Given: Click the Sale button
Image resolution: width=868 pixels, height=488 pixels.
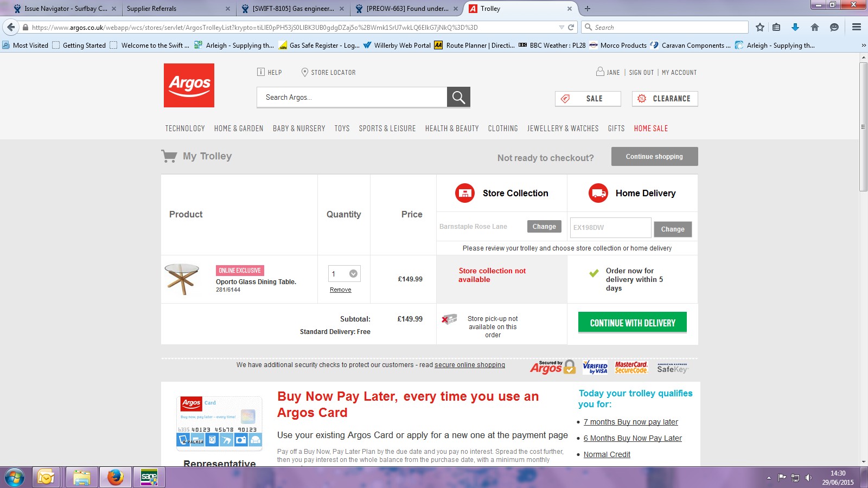Looking at the screenshot, I should pos(588,99).
